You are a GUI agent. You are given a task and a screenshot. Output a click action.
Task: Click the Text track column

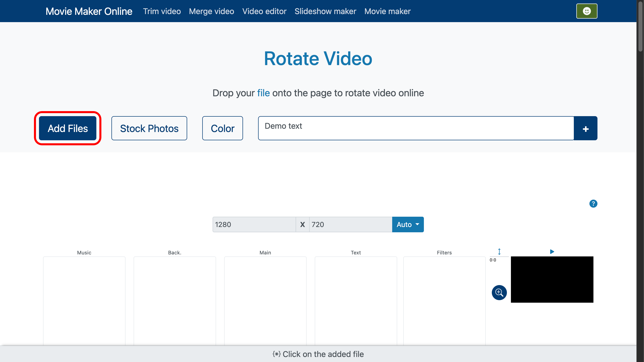(356, 301)
